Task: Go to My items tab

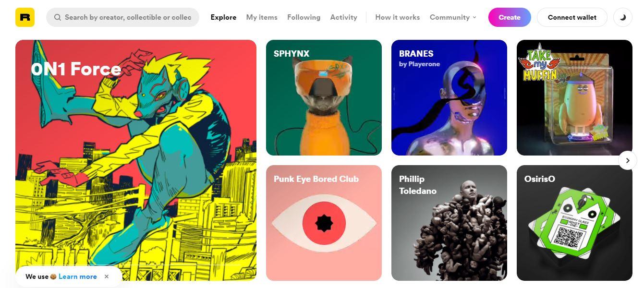Action: (x=262, y=17)
